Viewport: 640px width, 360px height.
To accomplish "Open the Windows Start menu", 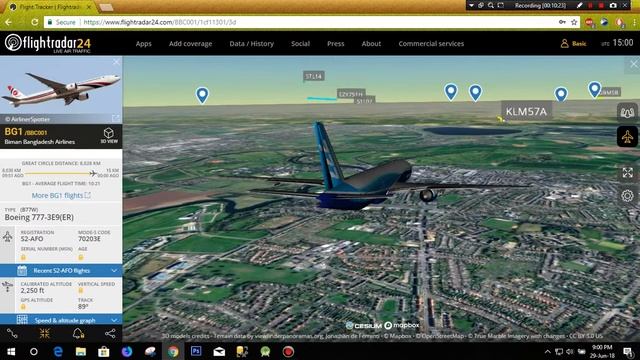I will pos(11,351).
